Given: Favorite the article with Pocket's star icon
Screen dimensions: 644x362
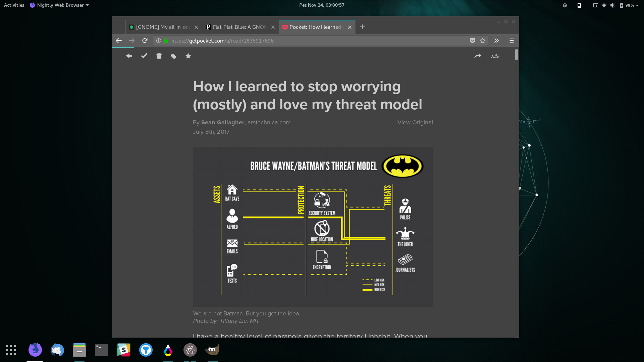Looking at the screenshot, I should [x=188, y=56].
